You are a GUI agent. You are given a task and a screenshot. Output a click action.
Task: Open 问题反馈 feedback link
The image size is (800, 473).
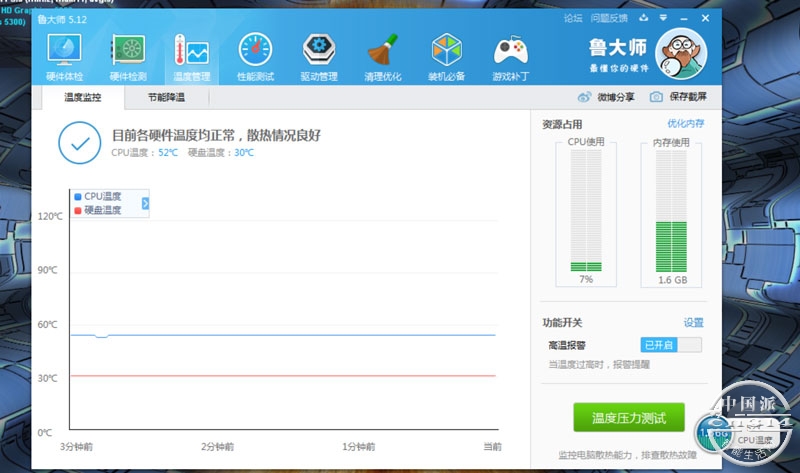609,18
